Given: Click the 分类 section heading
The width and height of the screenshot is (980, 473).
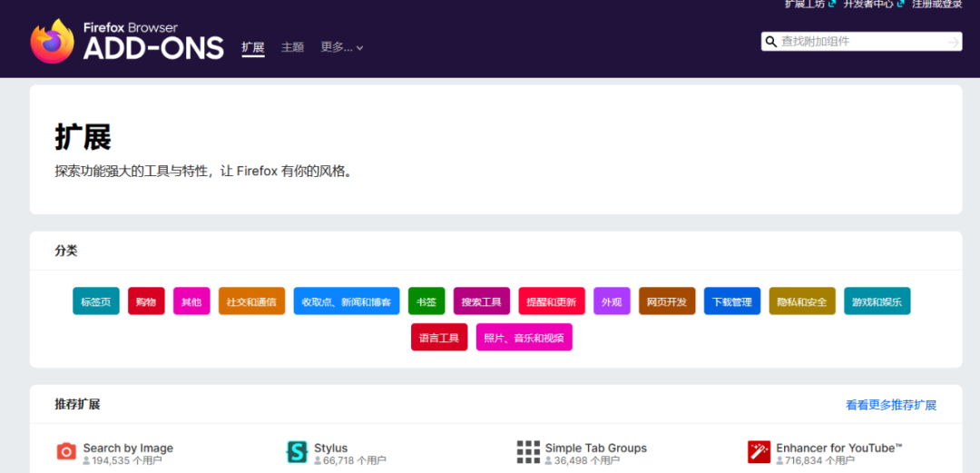Looking at the screenshot, I should (x=66, y=251).
